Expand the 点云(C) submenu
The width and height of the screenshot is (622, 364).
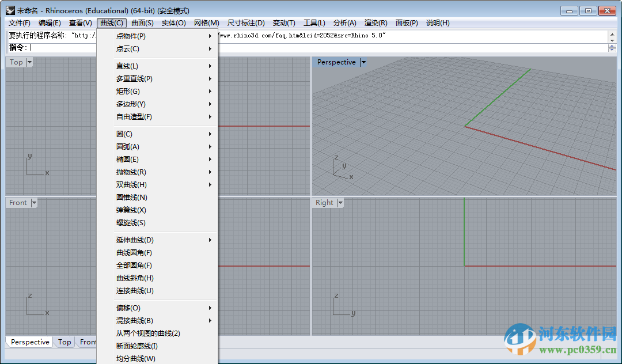[x=157, y=49]
